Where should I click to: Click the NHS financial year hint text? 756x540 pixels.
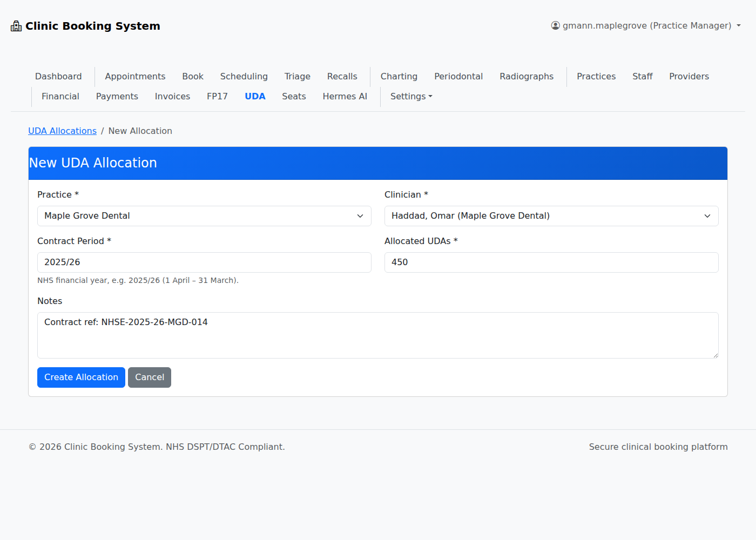point(138,280)
